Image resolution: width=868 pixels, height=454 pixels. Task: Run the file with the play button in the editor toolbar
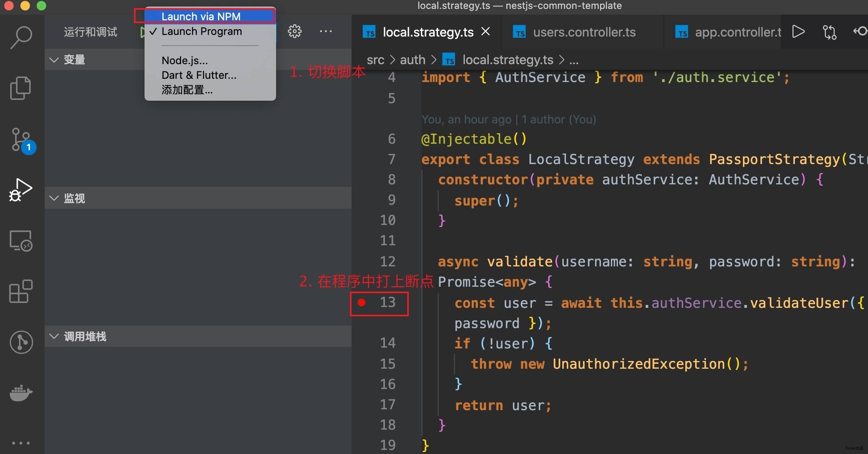pyautogui.click(x=798, y=32)
